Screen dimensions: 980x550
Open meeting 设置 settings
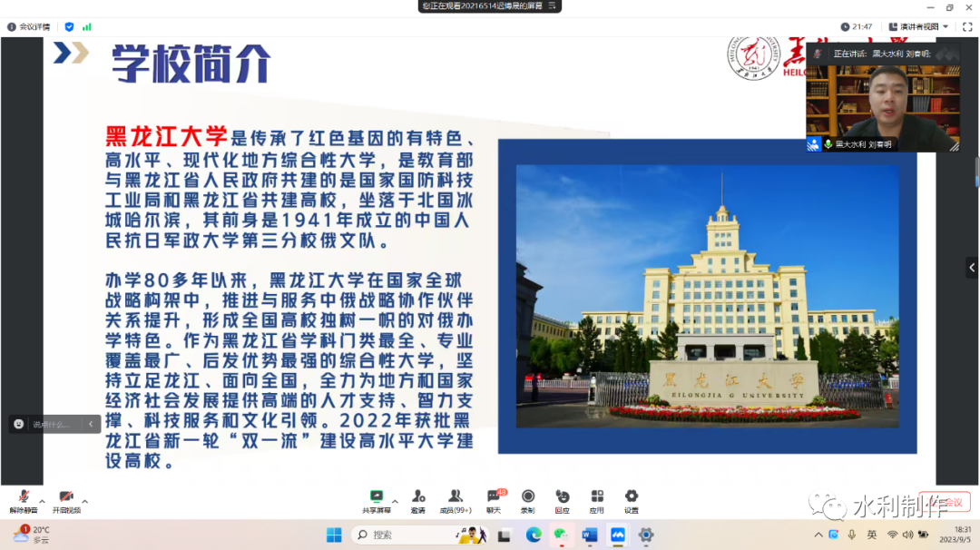(x=632, y=501)
